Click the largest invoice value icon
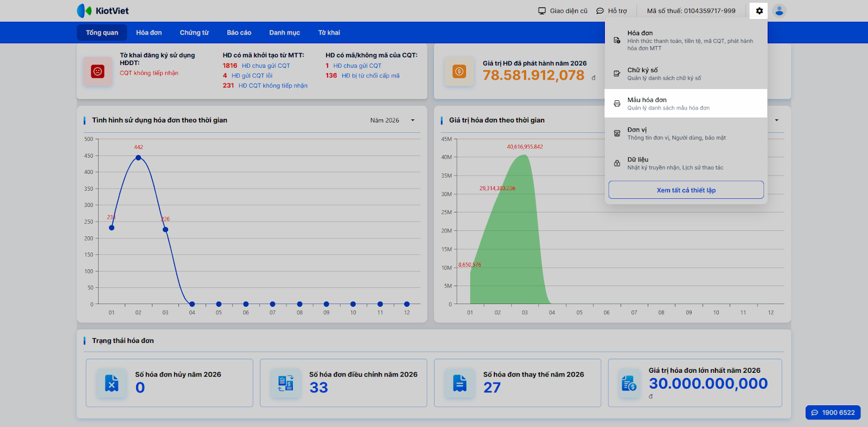 pyautogui.click(x=629, y=383)
